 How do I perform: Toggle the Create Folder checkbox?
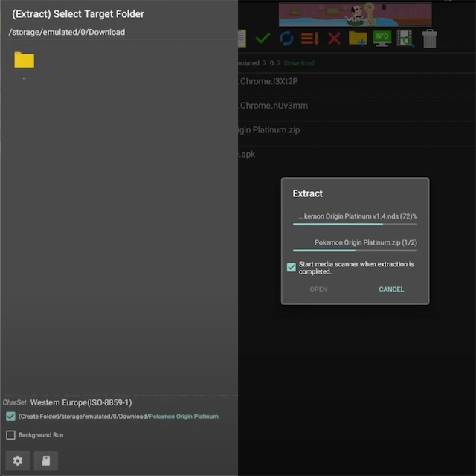tap(10, 416)
